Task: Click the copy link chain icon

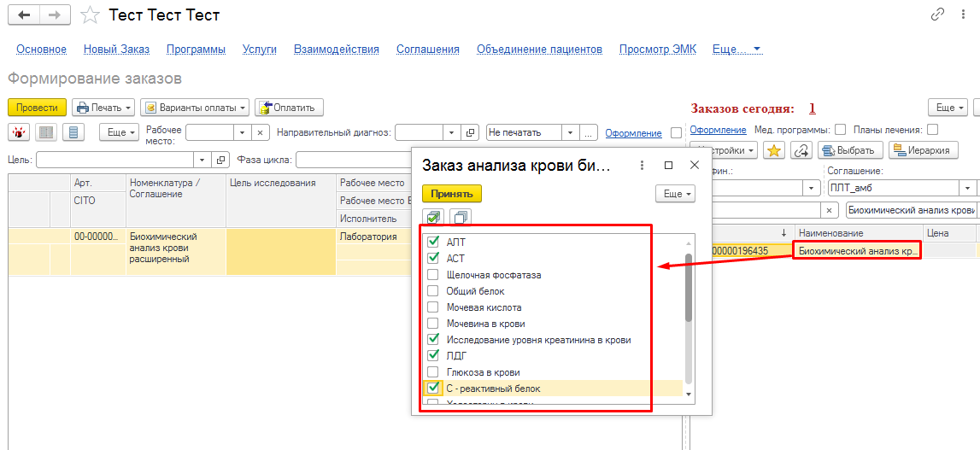Action: pos(937,15)
